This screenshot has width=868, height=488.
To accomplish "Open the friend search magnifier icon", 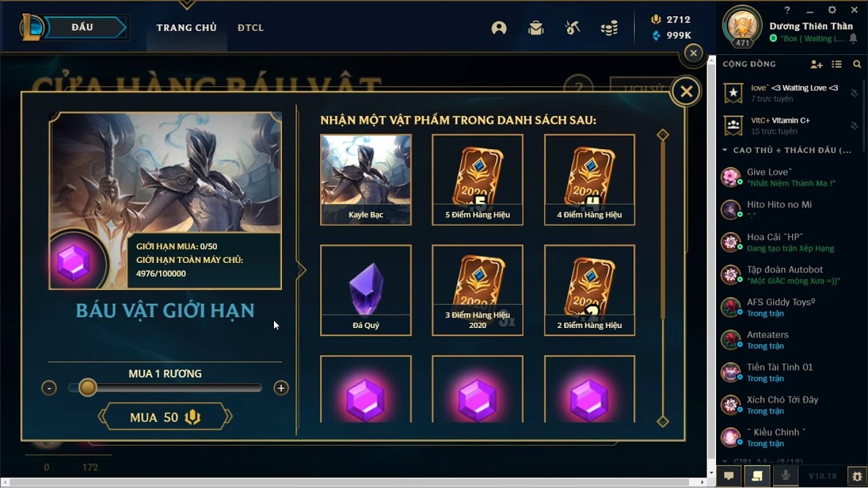I will [857, 64].
